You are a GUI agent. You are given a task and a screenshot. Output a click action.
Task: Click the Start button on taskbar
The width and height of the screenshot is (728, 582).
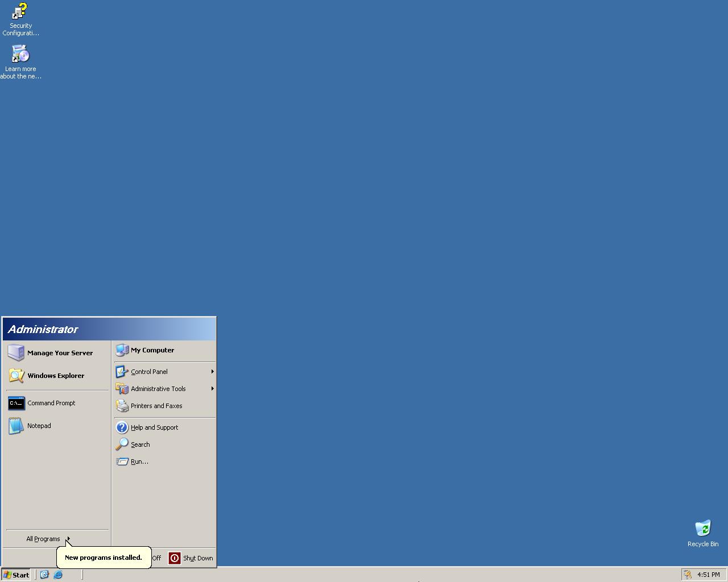pos(16,575)
